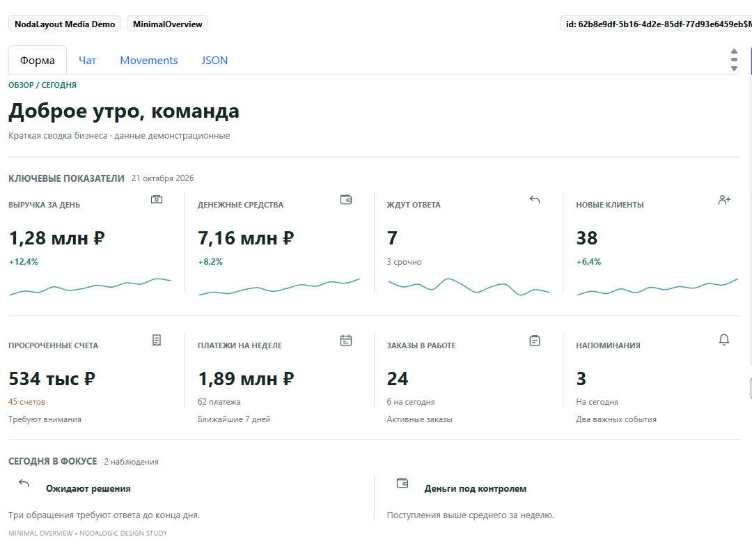Click the value 534 тыс ₽

[x=52, y=379]
